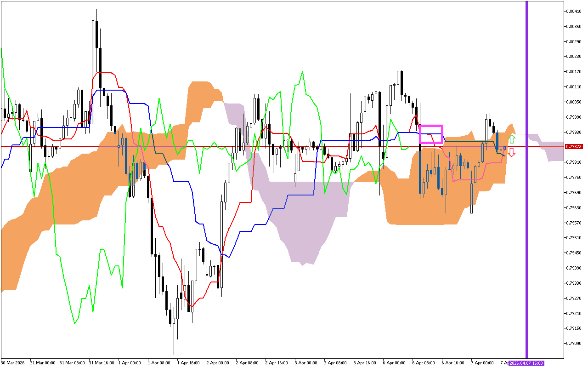Click the 2026.04.07 15:00 date label
This screenshot has width=588, height=368.
[x=527, y=362]
